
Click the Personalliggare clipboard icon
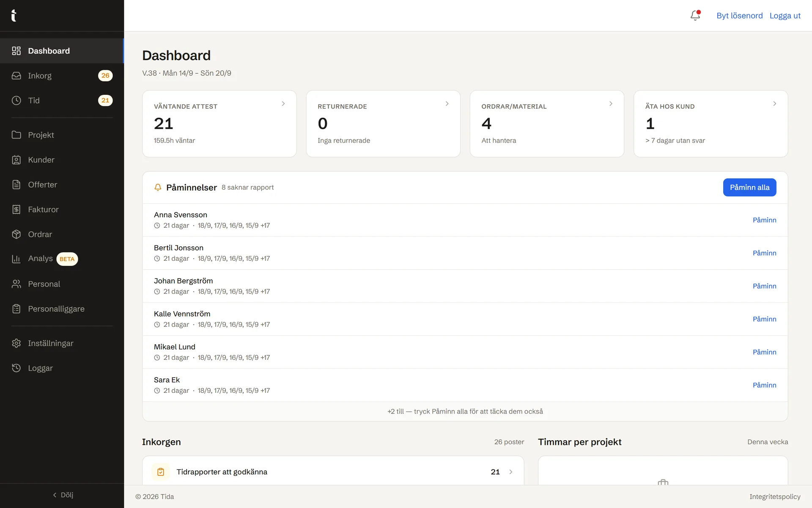pos(16,309)
